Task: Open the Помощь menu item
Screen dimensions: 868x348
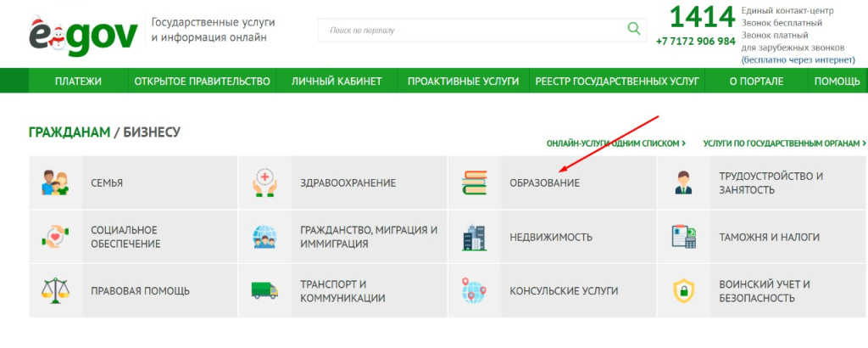Action: (837, 81)
